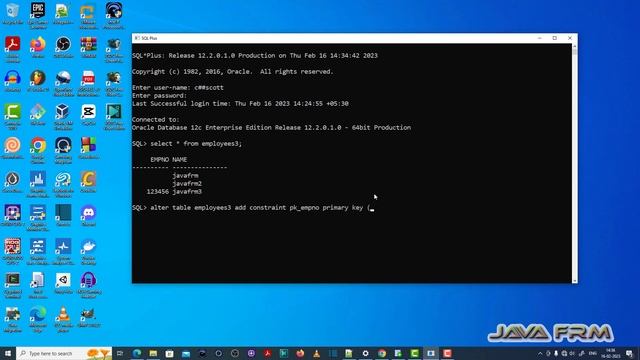Screen dimensions: 640x360
Task: Click the 'select * from employees3;' line
Action: click(187, 144)
